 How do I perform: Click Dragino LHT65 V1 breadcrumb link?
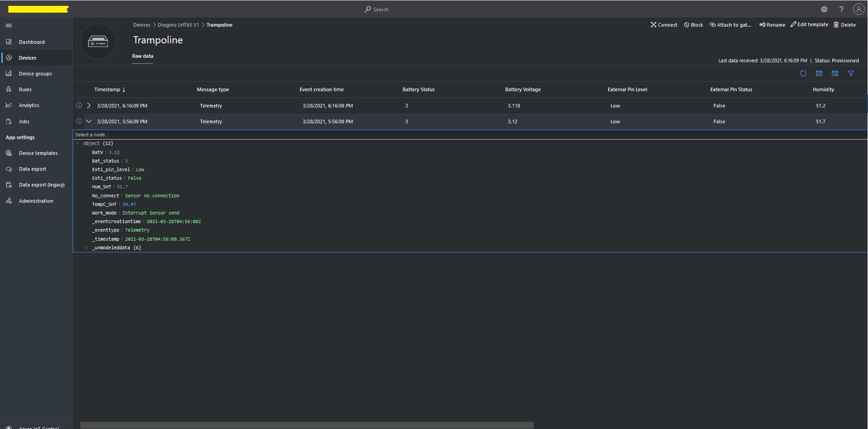pyautogui.click(x=178, y=25)
